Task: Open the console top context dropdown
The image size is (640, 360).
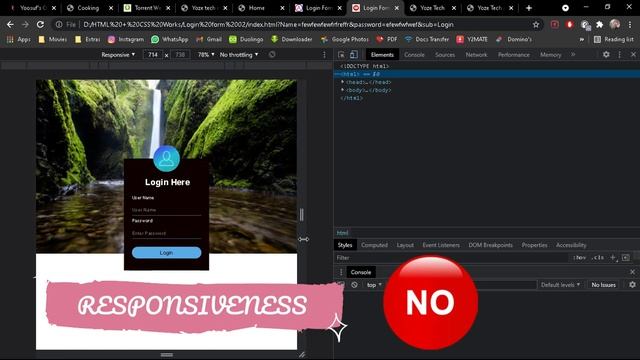Action: (x=374, y=285)
